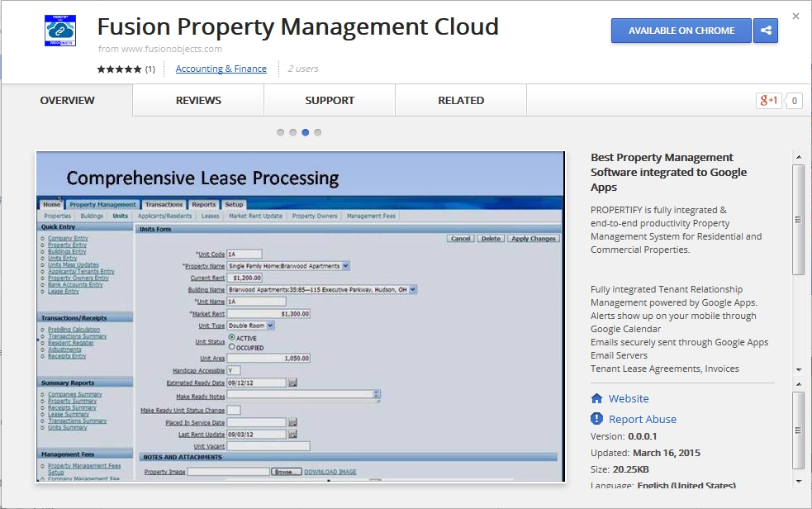This screenshot has width=812, height=509.
Task: Click the Google +1 button
Action: [768, 101]
